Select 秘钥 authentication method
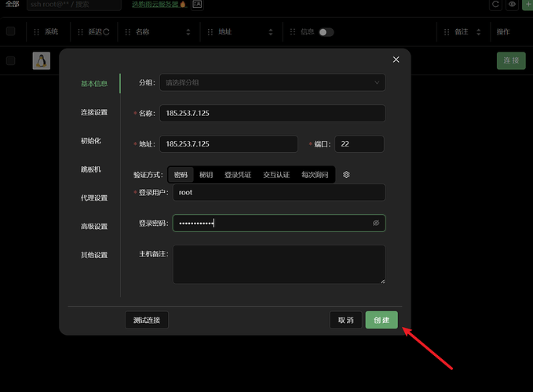The height and width of the screenshot is (392, 533). pyautogui.click(x=206, y=175)
